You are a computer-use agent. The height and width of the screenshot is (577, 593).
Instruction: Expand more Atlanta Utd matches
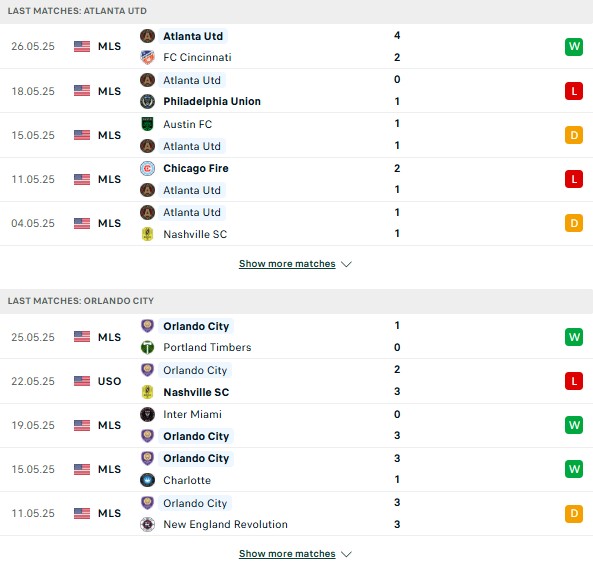pos(287,264)
